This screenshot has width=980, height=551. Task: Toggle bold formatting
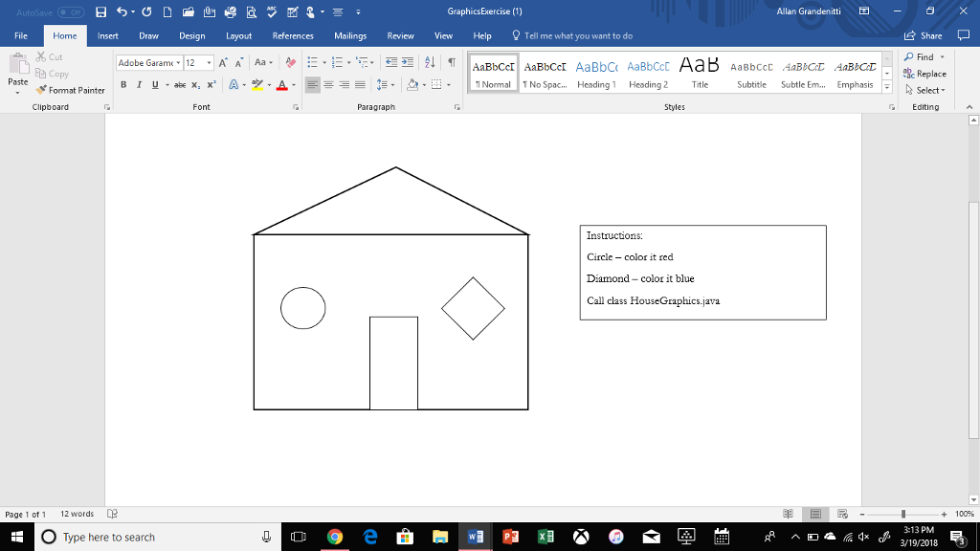click(x=123, y=84)
